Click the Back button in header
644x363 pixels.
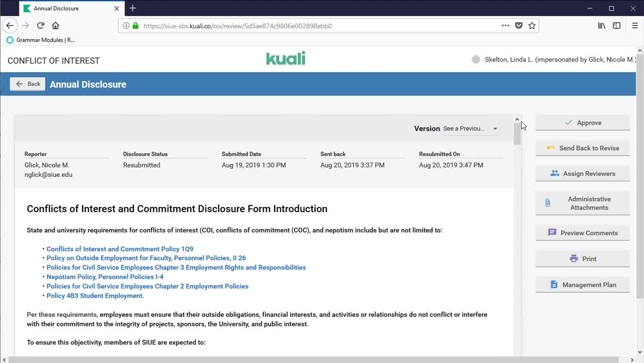coord(28,84)
